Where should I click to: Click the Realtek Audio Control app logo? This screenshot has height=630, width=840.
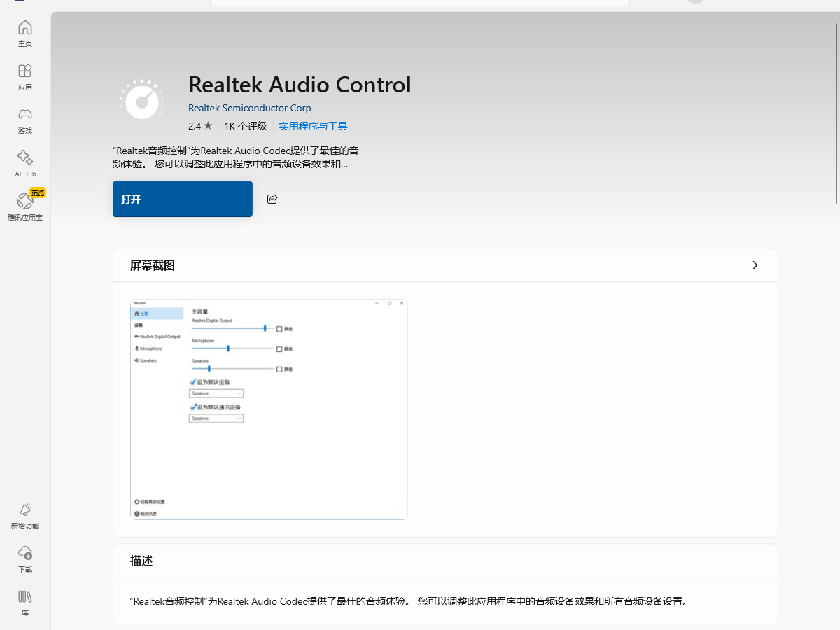[142, 99]
